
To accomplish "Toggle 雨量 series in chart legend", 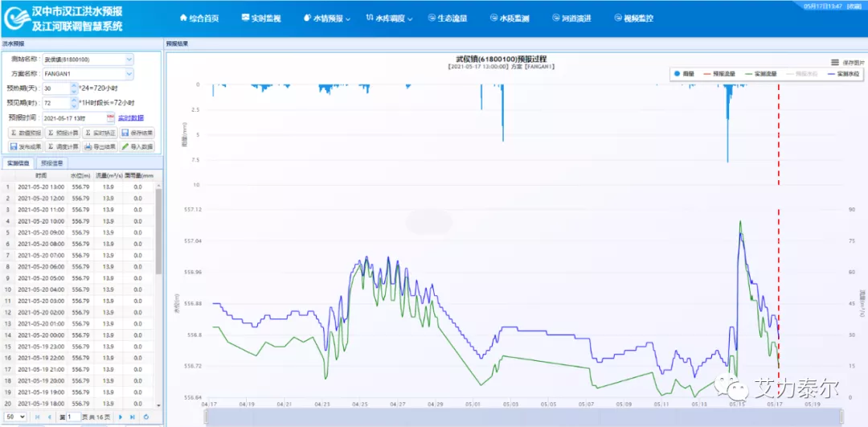I will (x=682, y=74).
